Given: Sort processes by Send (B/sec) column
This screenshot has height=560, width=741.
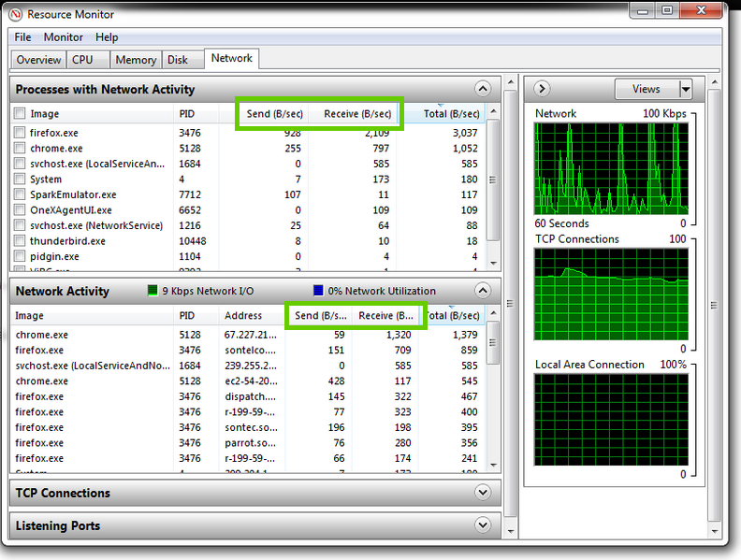Looking at the screenshot, I should point(274,113).
